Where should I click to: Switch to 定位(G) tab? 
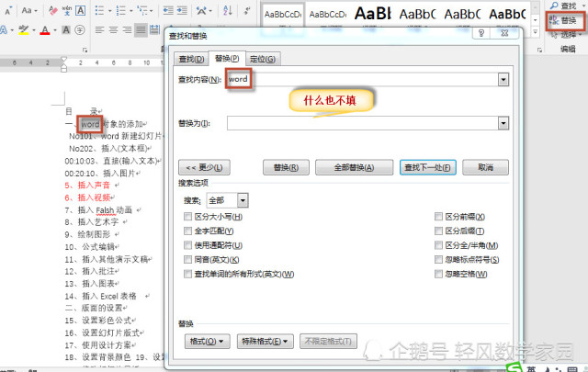coord(263,60)
